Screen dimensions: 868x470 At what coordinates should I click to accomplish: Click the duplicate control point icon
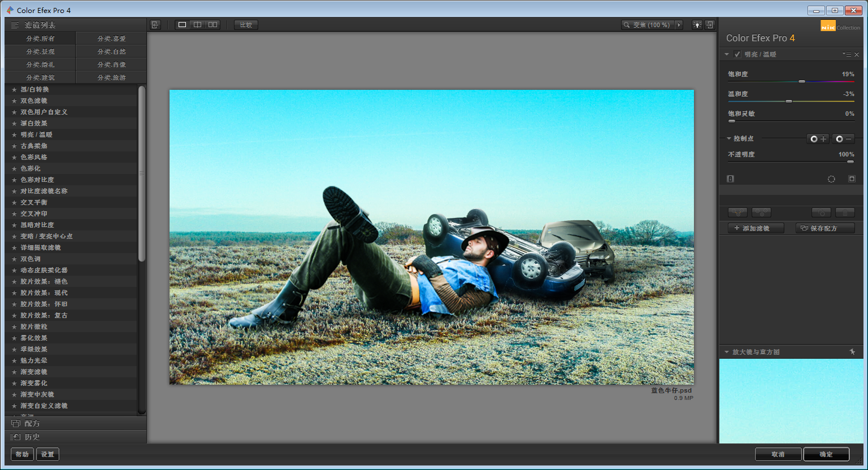click(x=821, y=212)
